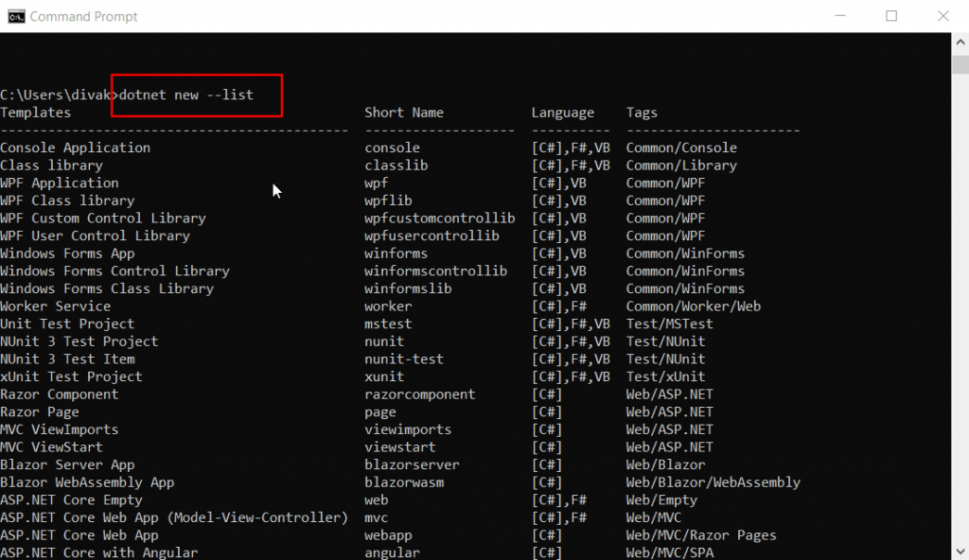Viewport: 969px width, 560px height.
Task: Click 'Worker Service' template name
Action: pyautogui.click(x=55, y=306)
